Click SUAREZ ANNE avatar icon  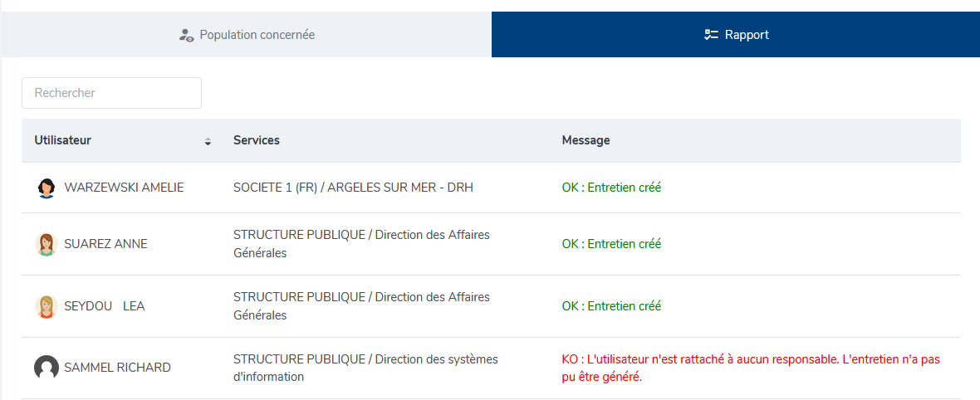47,244
